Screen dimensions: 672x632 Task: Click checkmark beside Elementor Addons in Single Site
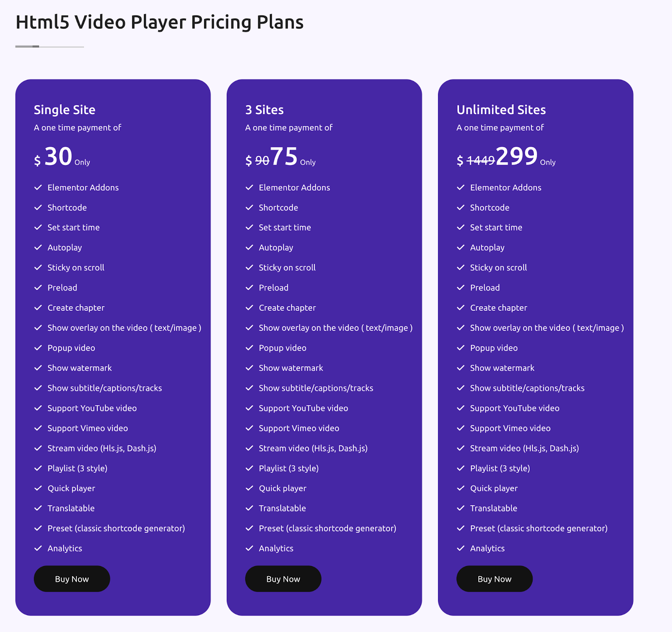[x=38, y=187]
